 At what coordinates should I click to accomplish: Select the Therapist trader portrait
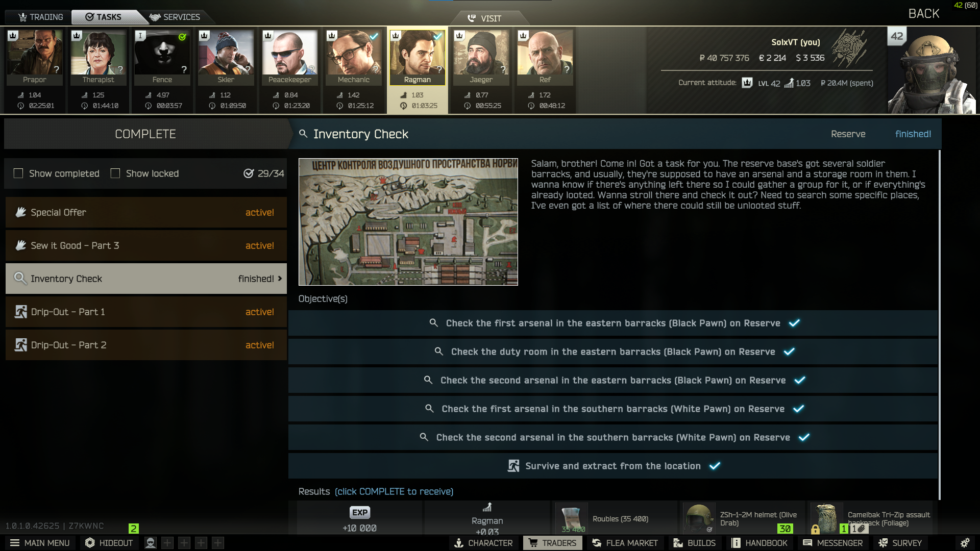coord(99,57)
